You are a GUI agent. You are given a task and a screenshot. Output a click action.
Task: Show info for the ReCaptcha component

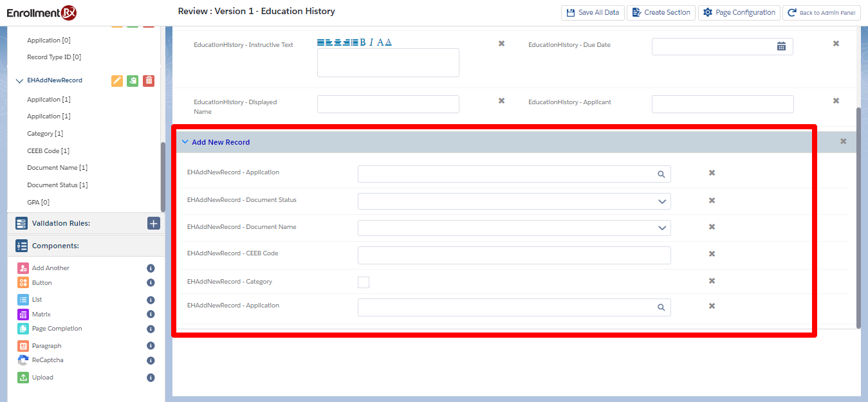(x=151, y=361)
